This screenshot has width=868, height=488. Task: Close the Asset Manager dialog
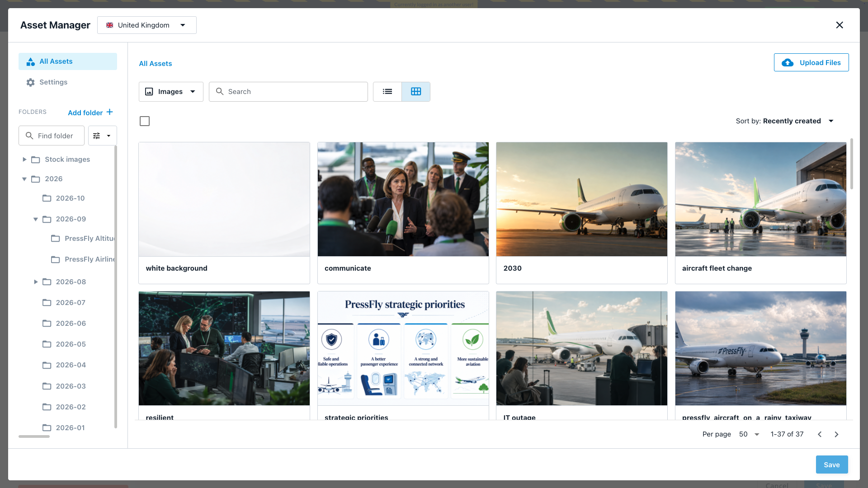(x=840, y=25)
